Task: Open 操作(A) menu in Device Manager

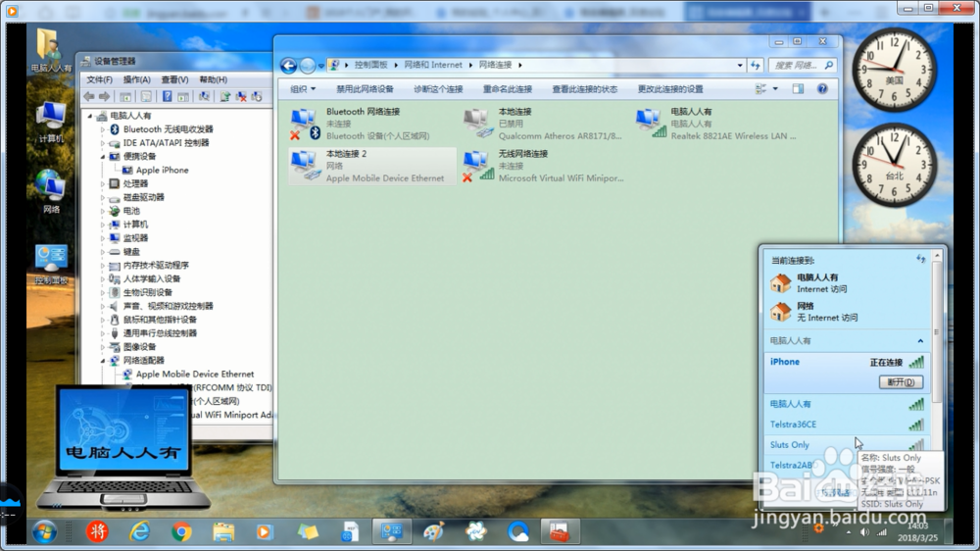Action: 137,79
